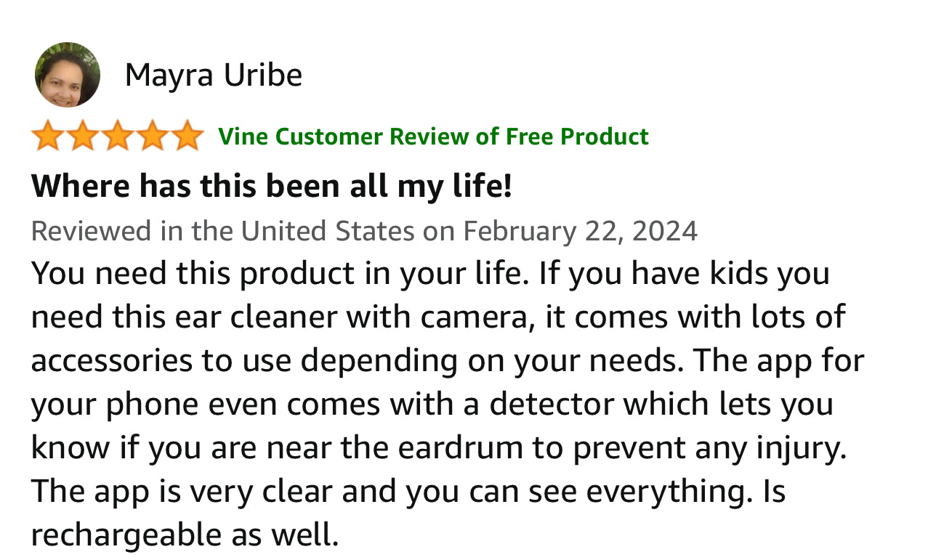Click the final line "rechargeable as well."
Viewport: 928px width, 560px height.
click(x=185, y=535)
